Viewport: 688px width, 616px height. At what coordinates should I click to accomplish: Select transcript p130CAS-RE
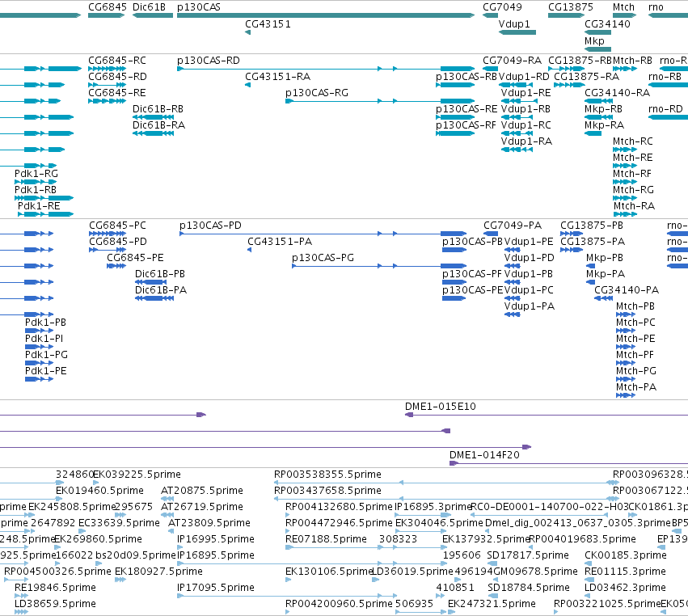455,117
